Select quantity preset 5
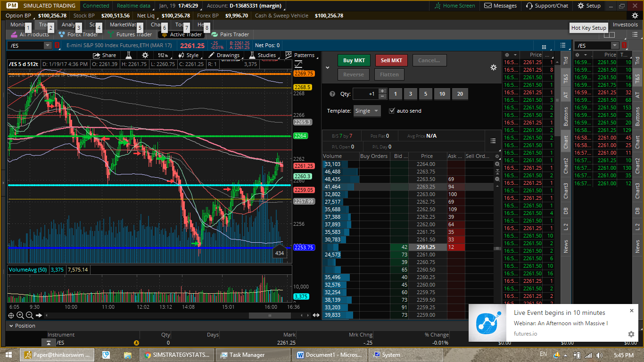The width and height of the screenshot is (644, 362). point(425,94)
